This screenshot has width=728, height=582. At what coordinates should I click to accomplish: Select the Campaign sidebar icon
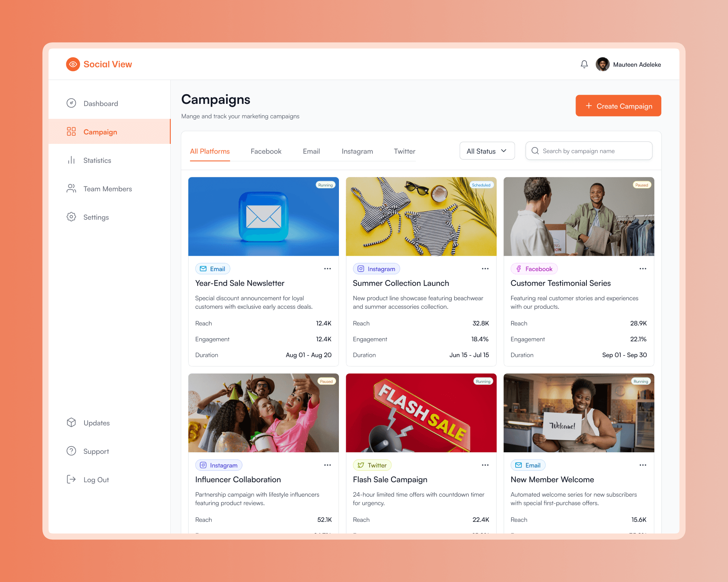(x=71, y=132)
